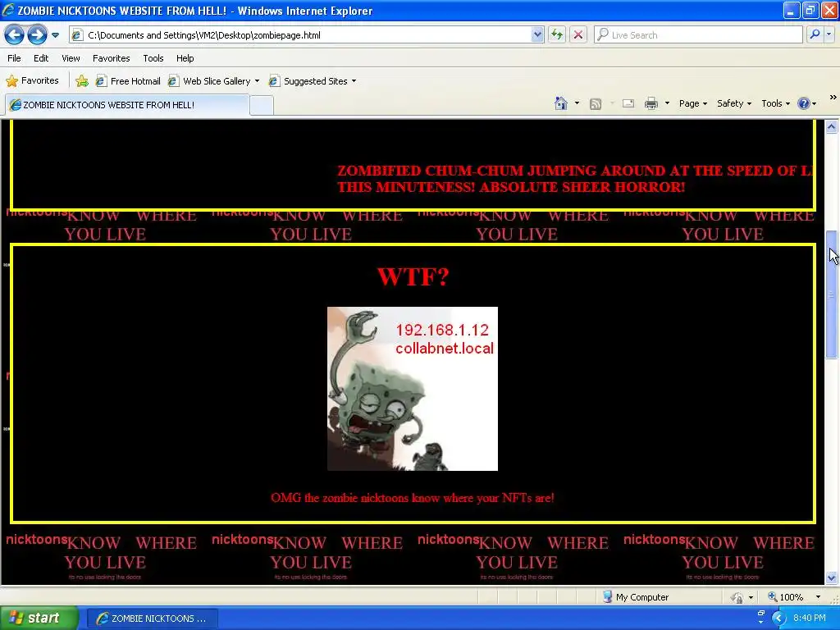Viewport: 840px width, 630px height.
Task: Click the My Computer zone status entry
Action: pyautogui.click(x=636, y=597)
